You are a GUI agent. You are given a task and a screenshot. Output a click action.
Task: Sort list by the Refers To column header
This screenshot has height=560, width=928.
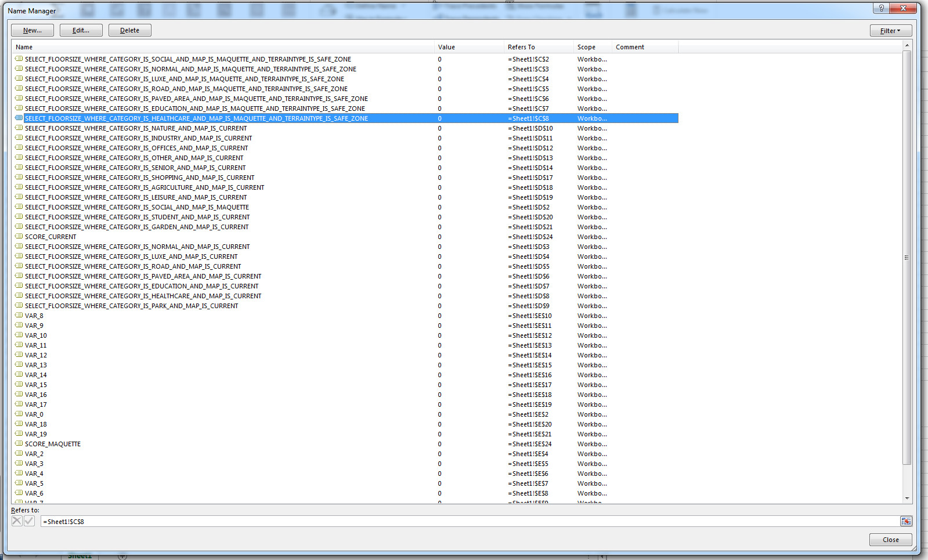coord(538,47)
